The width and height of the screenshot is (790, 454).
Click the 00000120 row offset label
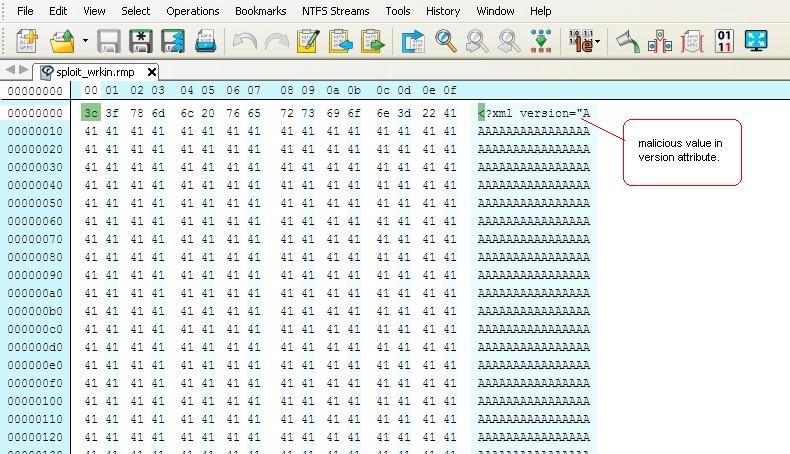(x=35, y=437)
